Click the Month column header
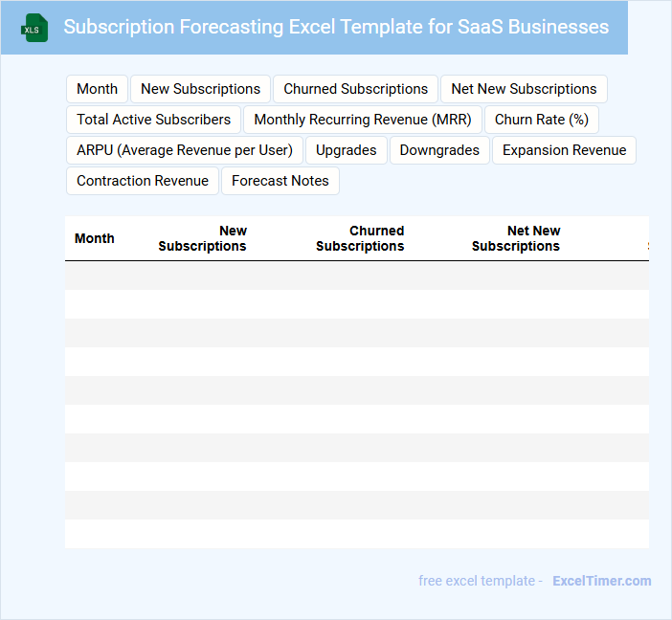The height and width of the screenshot is (620, 672). click(x=95, y=238)
